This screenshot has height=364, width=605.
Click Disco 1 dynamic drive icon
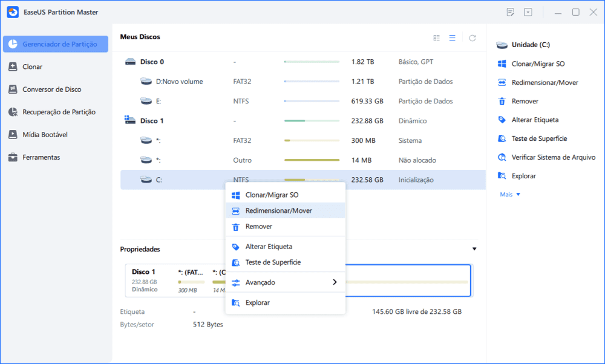[x=130, y=120]
